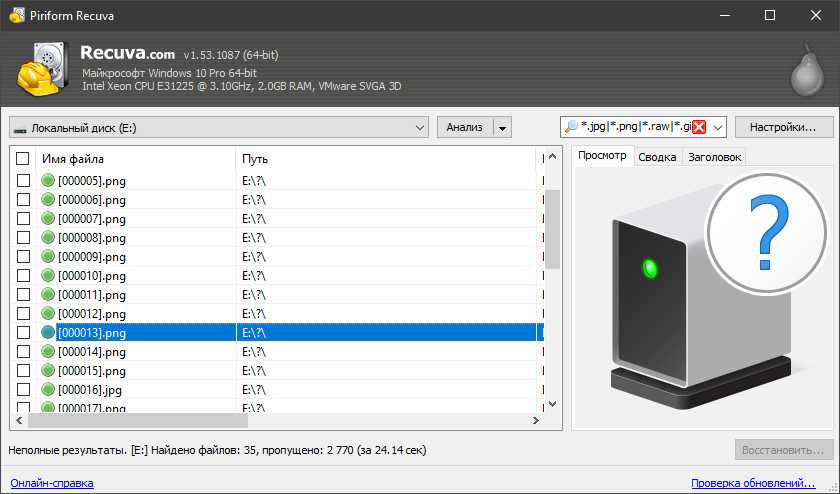
Task: Expand the Анализ button dropdown arrow
Action: pos(502,127)
